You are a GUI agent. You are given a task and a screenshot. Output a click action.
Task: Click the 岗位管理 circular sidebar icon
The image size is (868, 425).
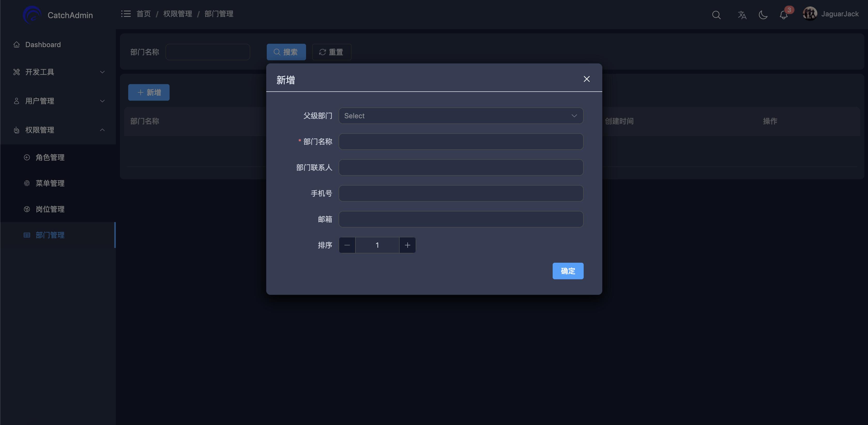point(27,209)
